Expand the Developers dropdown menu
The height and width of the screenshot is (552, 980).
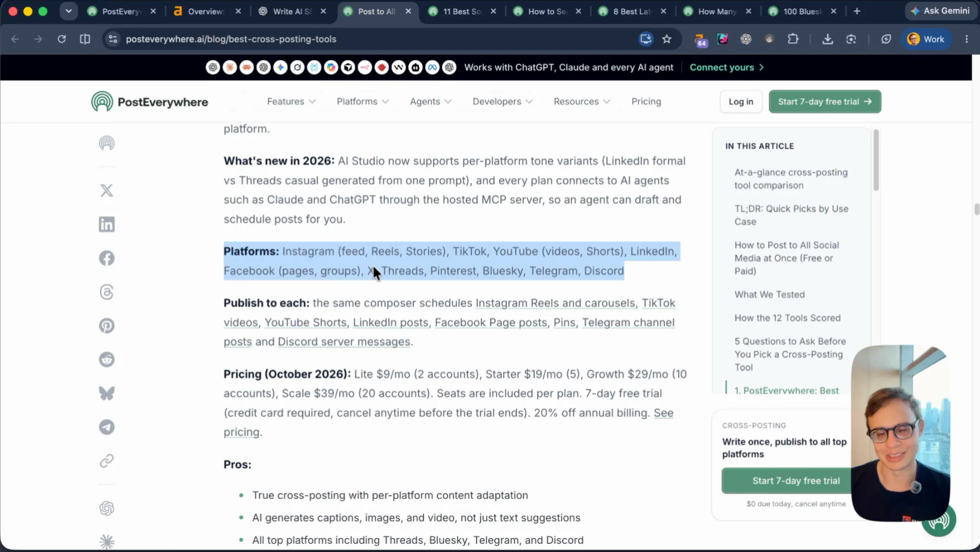[503, 102]
